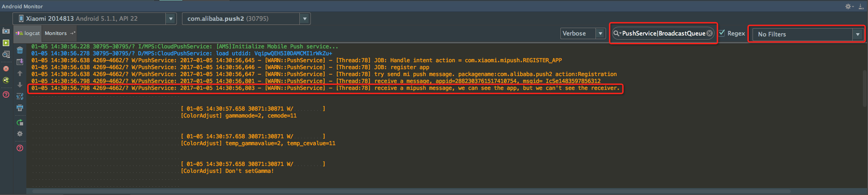Click the "Don't setGamma!" log line
This screenshot has height=195, width=868.
tap(227, 171)
